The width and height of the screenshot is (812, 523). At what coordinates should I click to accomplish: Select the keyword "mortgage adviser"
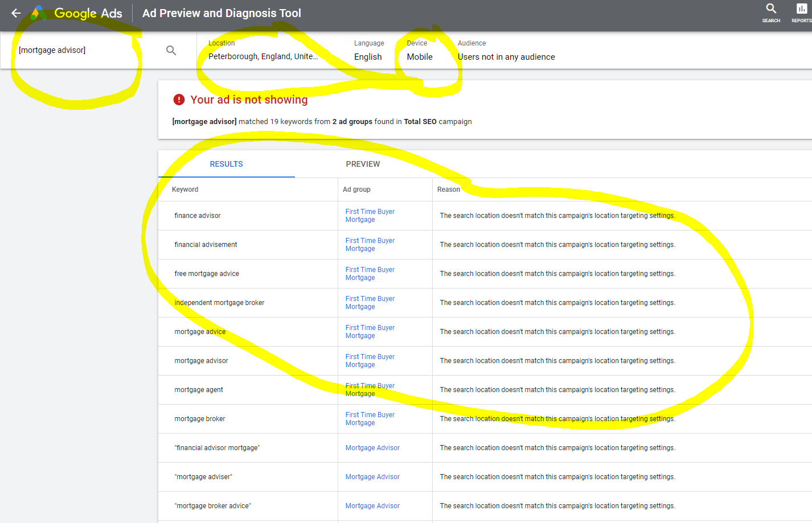pyautogui.click(x=203, y=477)
